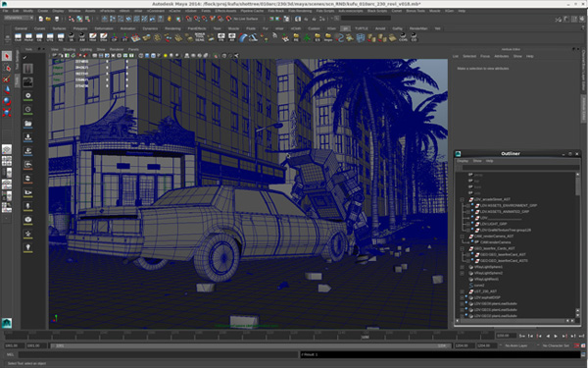Collapse the LDV_arcadeStreet_AST node

(462, 199)
